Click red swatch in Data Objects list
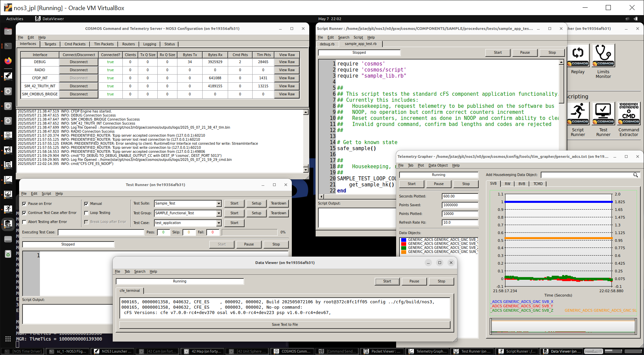The height and width of the screenshot is (355, 644). pyautogui.click(x=404, y=244)
